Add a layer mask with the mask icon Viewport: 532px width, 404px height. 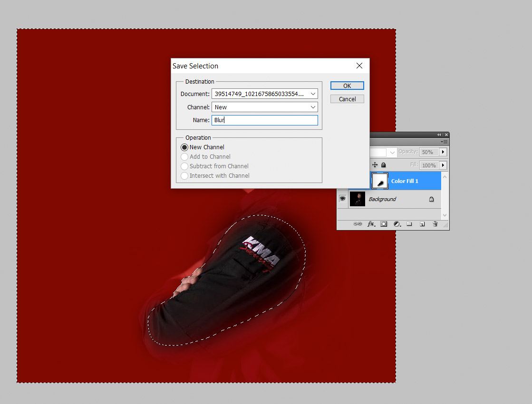coord(384,224)
